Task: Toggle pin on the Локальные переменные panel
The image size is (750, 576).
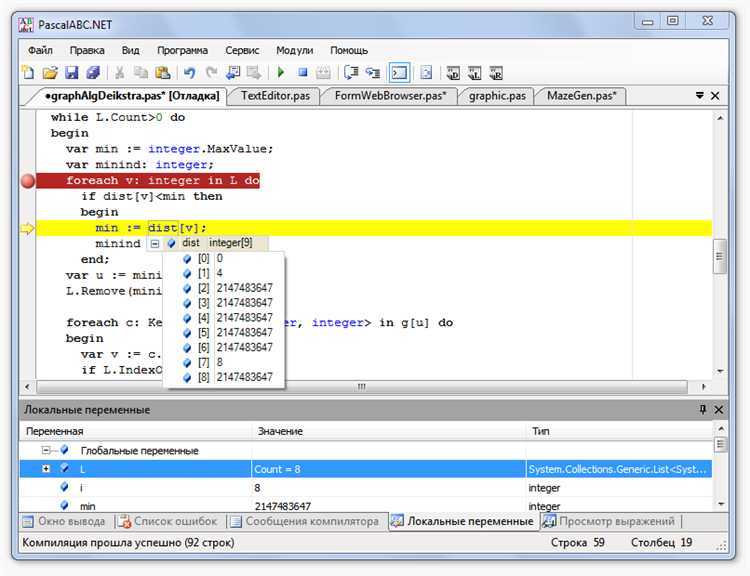Action: tap(702, 410)
